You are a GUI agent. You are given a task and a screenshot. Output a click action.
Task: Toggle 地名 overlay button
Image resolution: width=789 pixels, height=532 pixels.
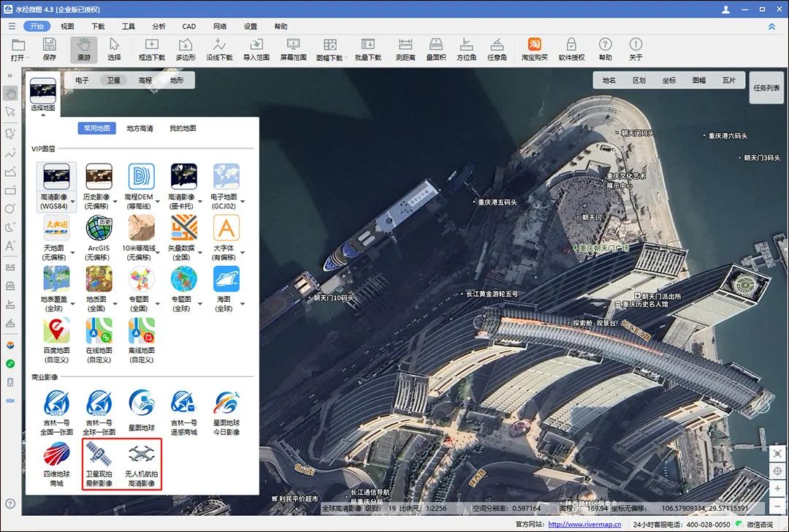(x=609, y=80)
